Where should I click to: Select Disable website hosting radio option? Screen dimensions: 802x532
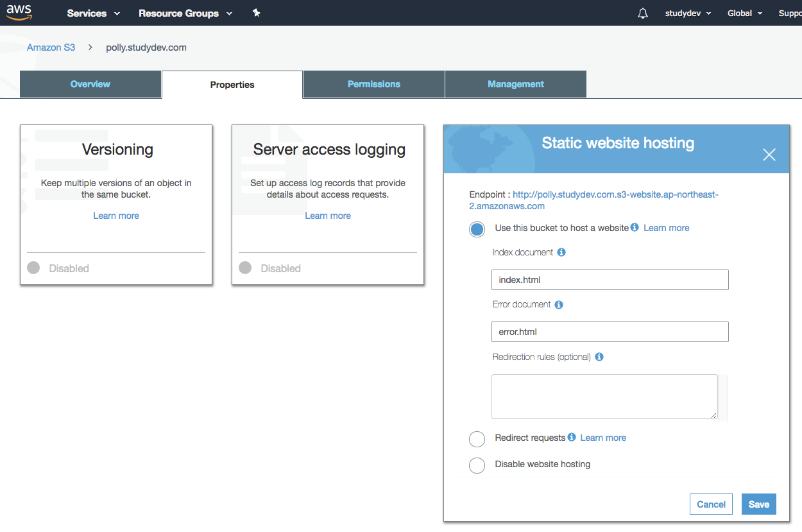point(477,465)
